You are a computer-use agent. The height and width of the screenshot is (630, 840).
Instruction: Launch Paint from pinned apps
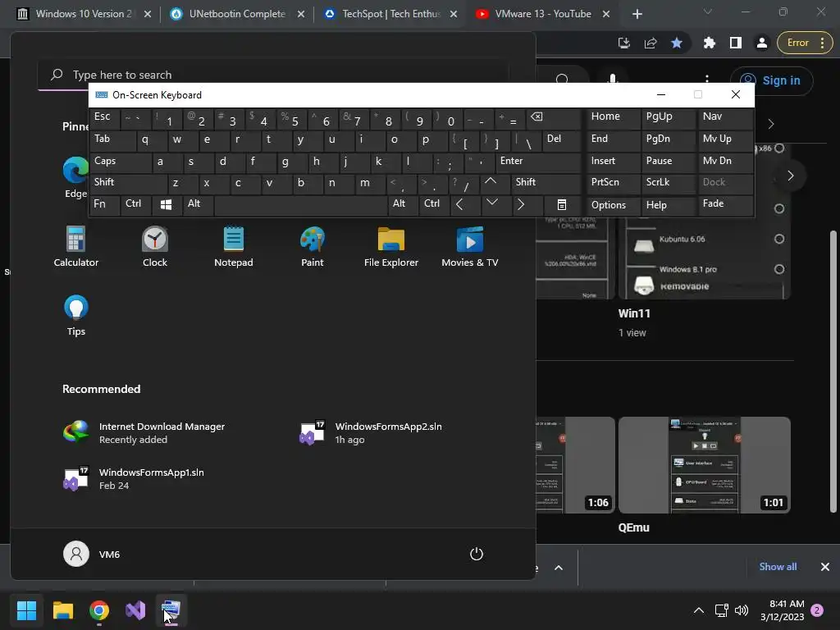[x=313, y=247]
